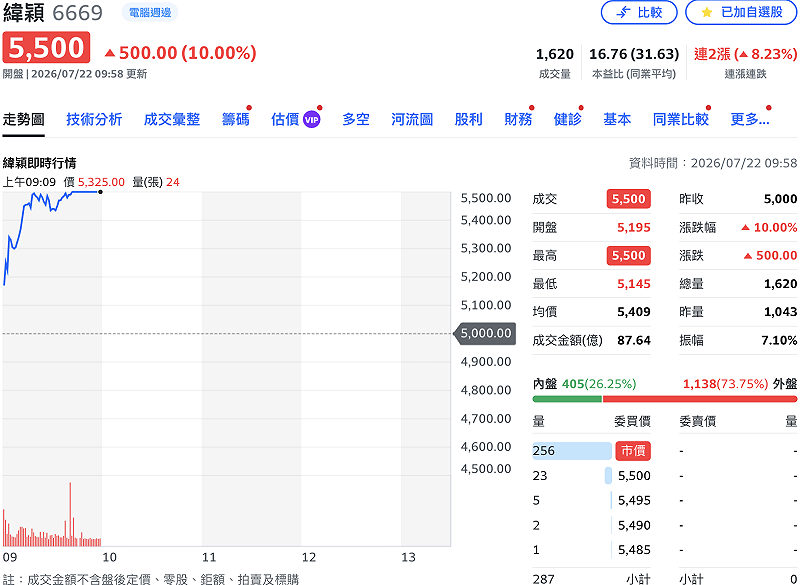Click the 5,325.00 hover price readout
This screenshot has width=800, height=585.
point(101,182)
